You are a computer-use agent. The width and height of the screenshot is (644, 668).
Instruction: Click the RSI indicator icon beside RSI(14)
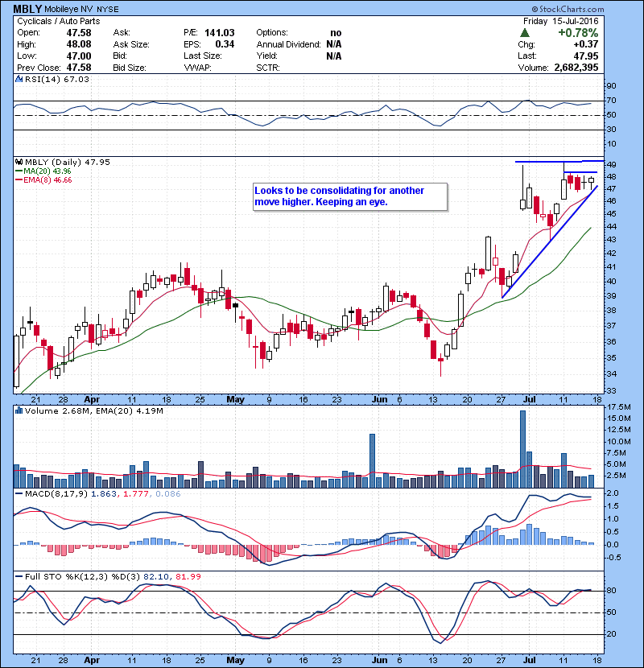point(19,79)
